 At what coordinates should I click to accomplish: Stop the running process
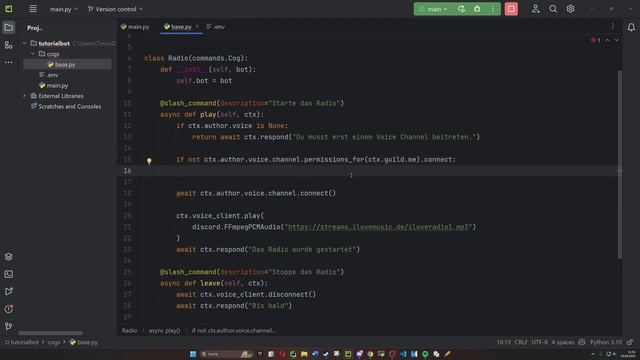[511, 9]
